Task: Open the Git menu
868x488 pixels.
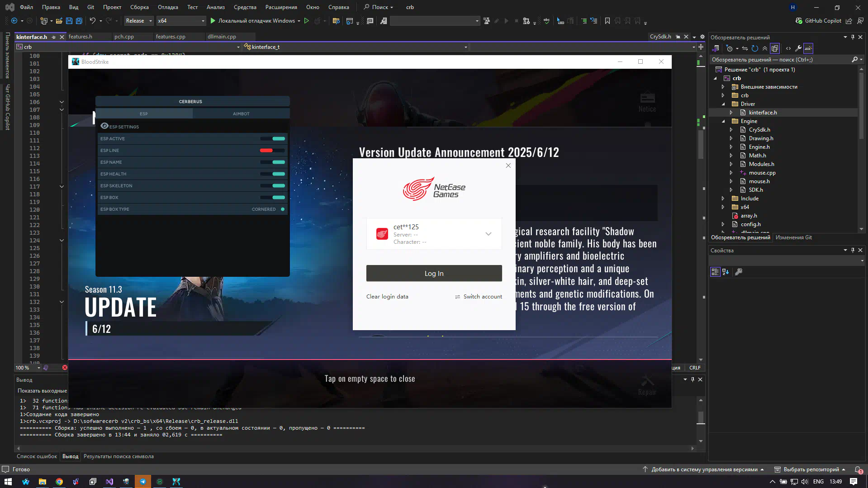Action: tap(90, 7)
